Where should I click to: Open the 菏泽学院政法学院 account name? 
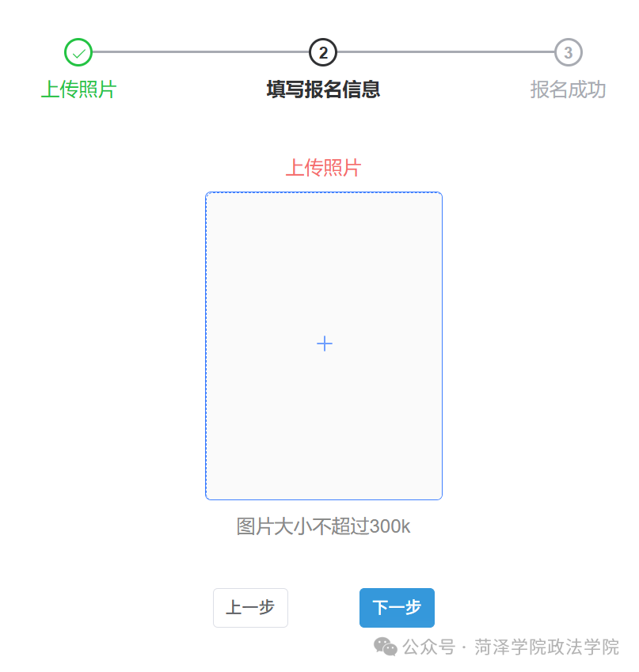coord(547,647)
